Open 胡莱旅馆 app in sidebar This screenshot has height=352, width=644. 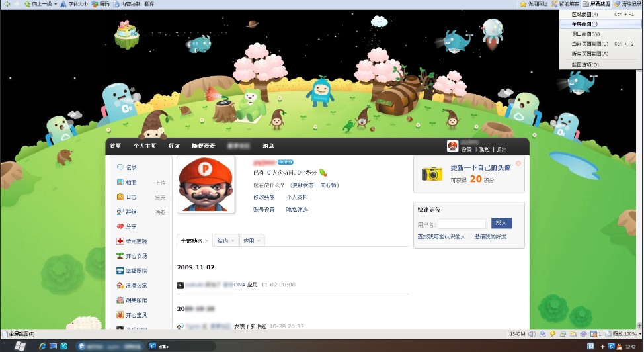(x=136, y=300)
